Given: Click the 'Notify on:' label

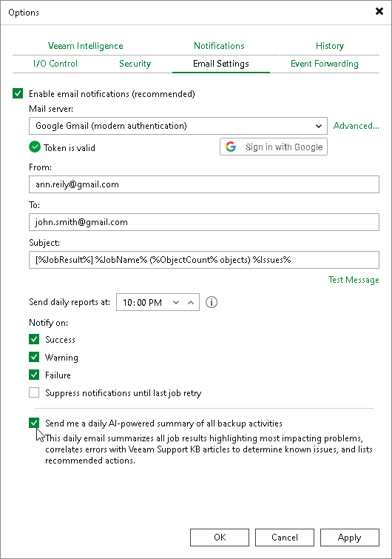Looking at the screenshot, I should click(x=48, y=323).
